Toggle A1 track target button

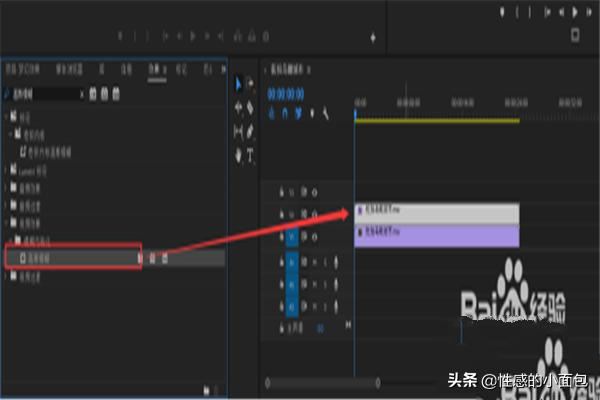click(292, 262)
